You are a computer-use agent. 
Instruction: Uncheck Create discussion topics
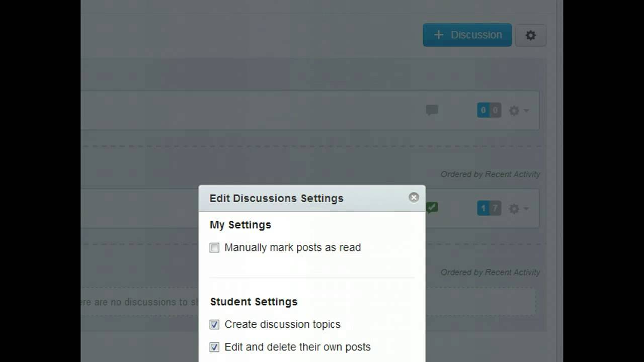215,325
